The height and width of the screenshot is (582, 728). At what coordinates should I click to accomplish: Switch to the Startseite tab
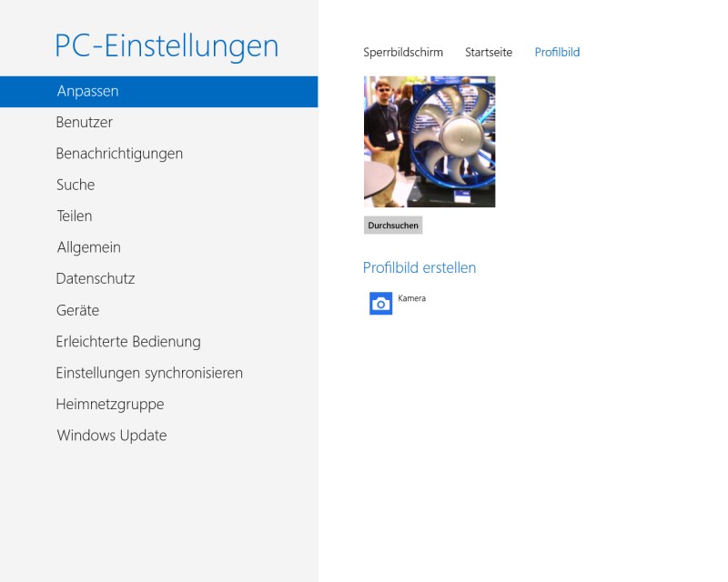[489, 53]
